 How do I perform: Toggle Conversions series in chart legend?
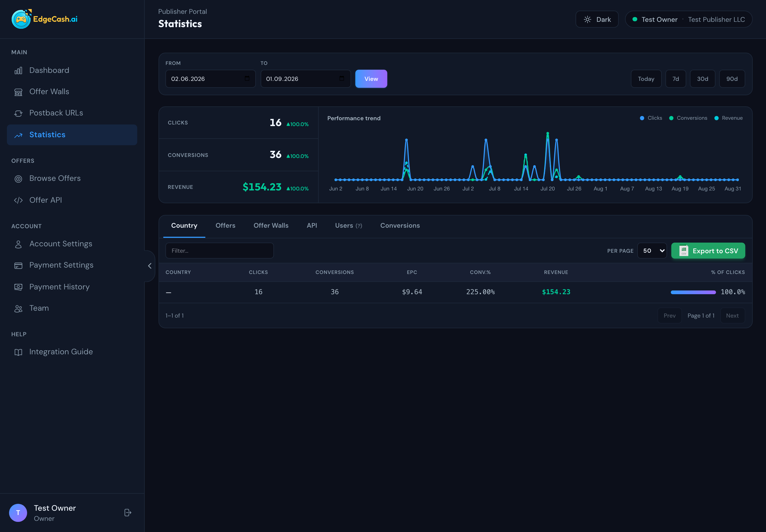pyautogui.click(x=688, y=118)
